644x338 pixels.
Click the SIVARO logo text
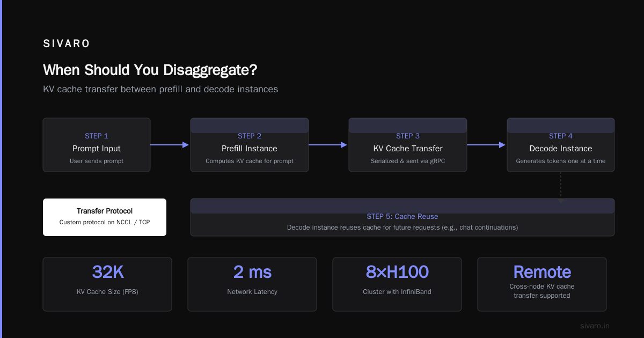(67, 44)
